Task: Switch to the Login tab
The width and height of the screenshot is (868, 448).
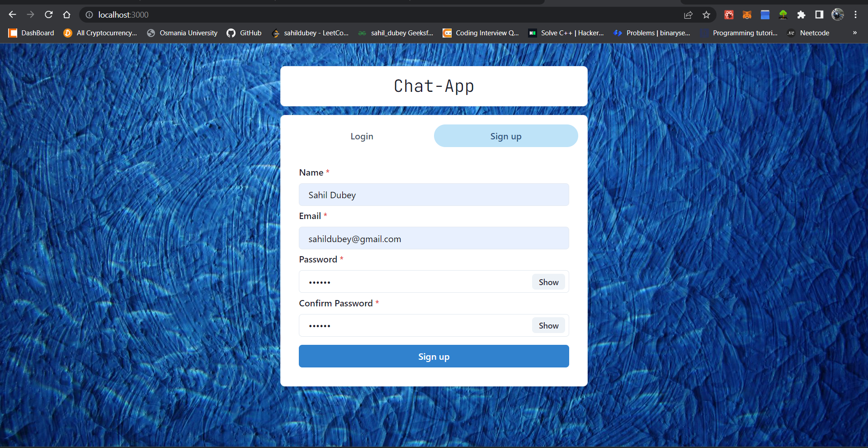Action: [x=362, y=136]
